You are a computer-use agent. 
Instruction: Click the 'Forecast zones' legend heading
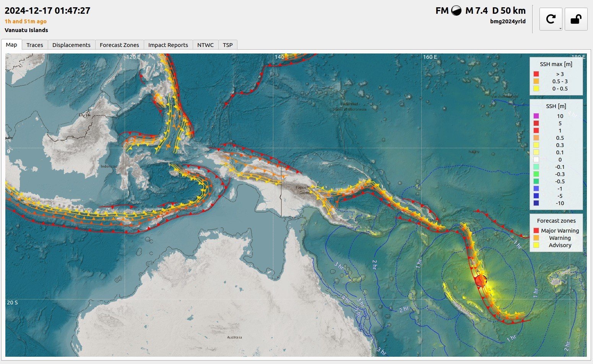[556, 221]
